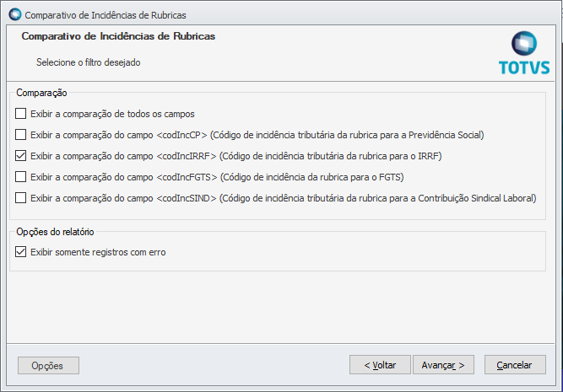Select the codIncSIND comparison checkbox
Viewport: 563px width, 392px height.
tap(21, 197)
